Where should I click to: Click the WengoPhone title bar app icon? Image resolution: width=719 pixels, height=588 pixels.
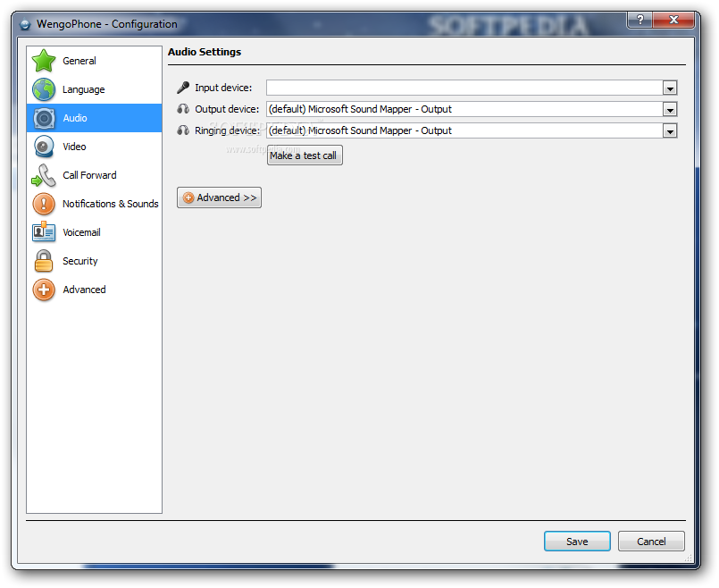click(25, 24)
